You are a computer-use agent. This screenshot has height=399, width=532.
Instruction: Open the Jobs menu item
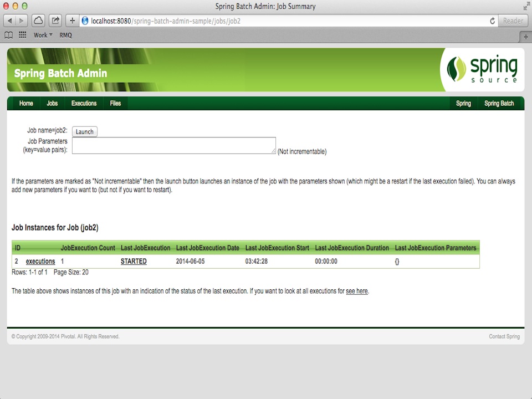[52, 104]
